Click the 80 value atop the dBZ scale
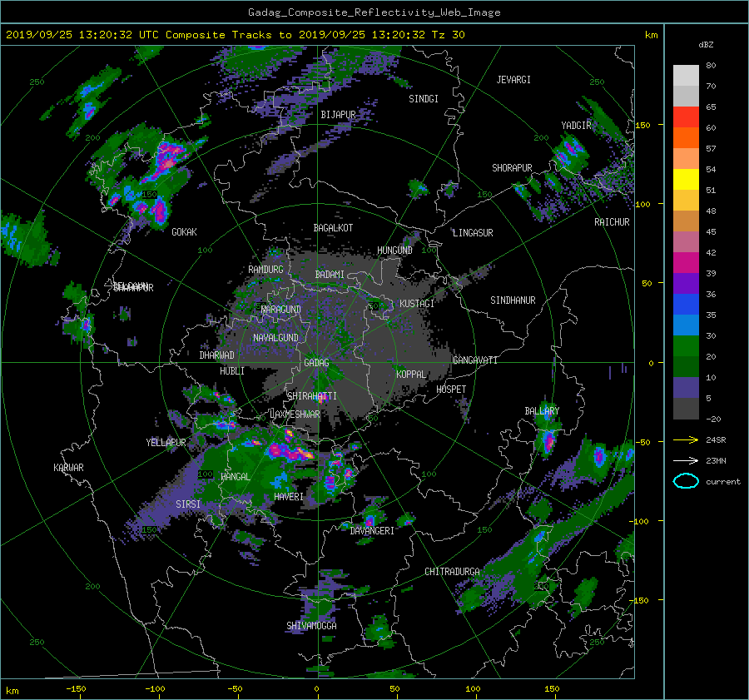The image size is (749, 700). point(711,65)
